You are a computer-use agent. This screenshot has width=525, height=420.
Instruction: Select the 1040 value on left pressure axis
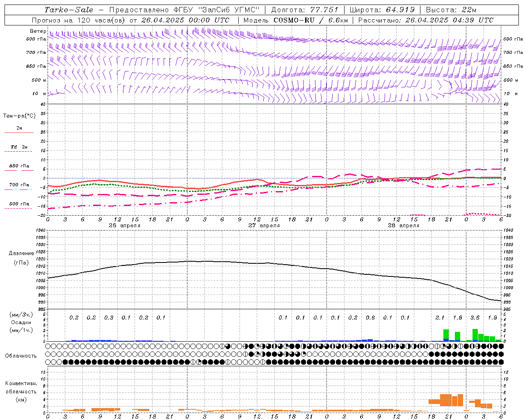(x=40, y=231)
